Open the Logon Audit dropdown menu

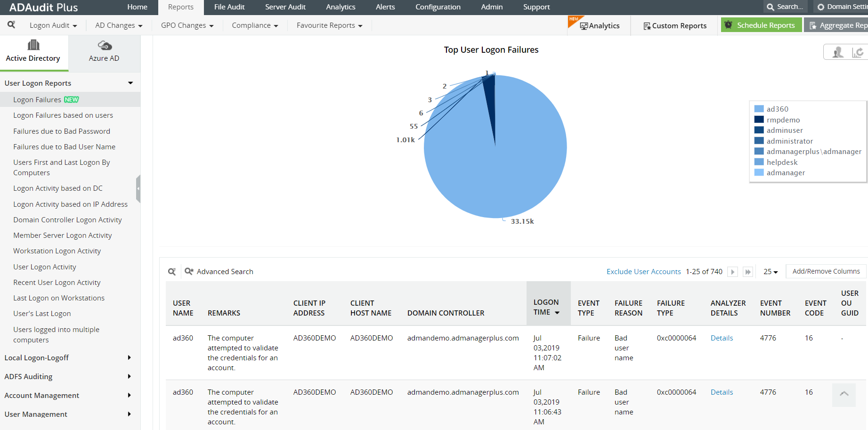[53, 25]
